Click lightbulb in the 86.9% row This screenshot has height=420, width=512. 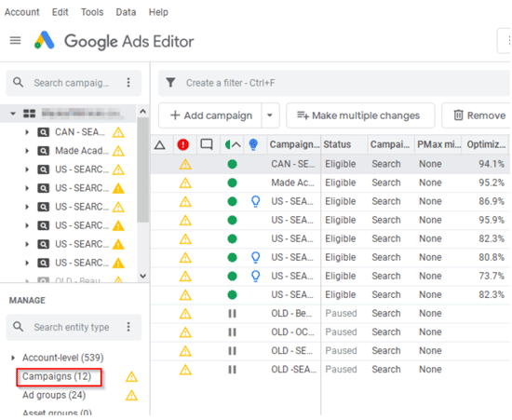(x=256, y=201)
